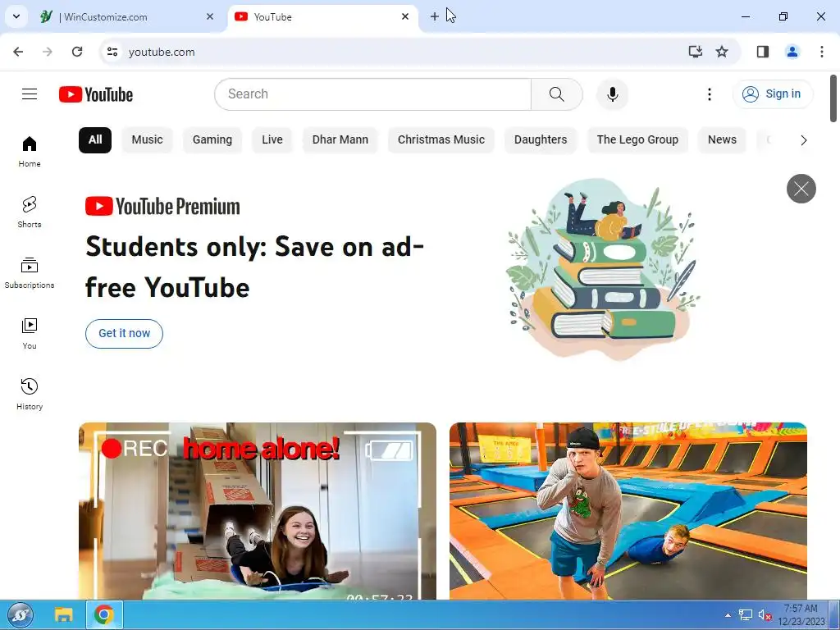Click Chrome icon in taskbar
This screenshot has height=630, width=840.
coord(104,615)
